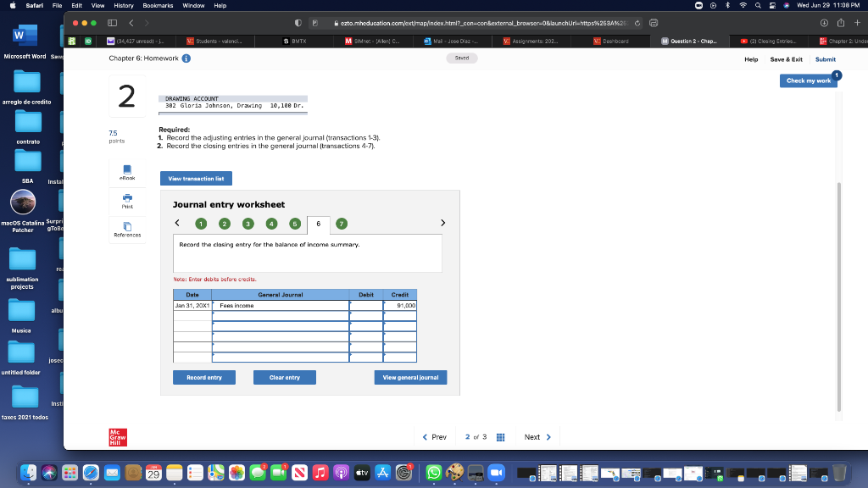Open Music app in the dock
Screen dimensions: 868x488
coord(320,473)
